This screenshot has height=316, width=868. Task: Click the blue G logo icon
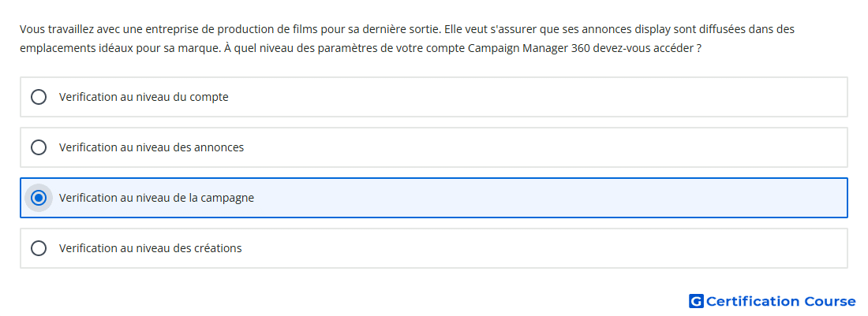click(x=696, y=301)
